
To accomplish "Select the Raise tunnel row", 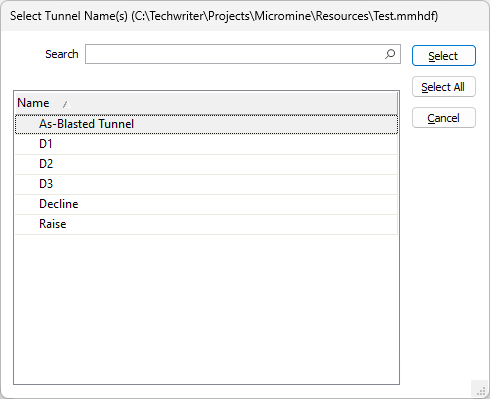I will click(x=206, y=224).
